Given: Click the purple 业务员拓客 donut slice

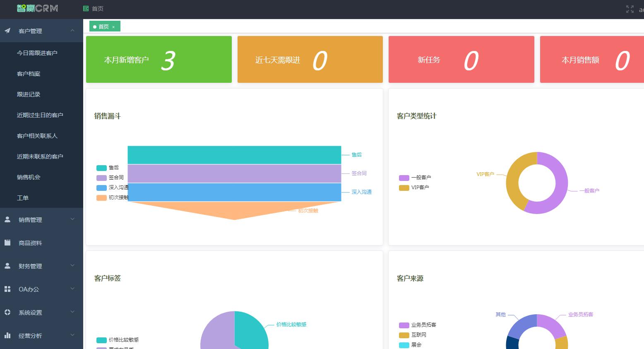Looking at the screenshot, I should tap(553, 325).
